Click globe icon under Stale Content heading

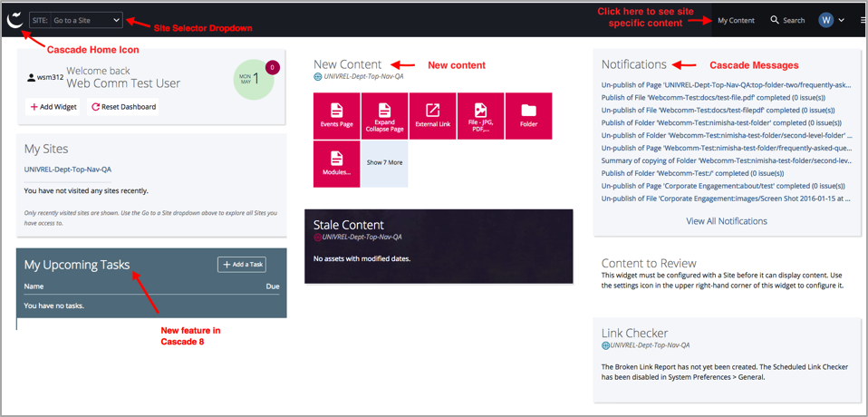point(318,237)
